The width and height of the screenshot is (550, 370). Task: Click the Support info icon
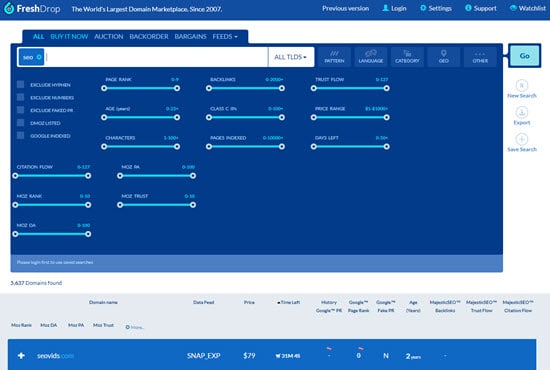468,8
